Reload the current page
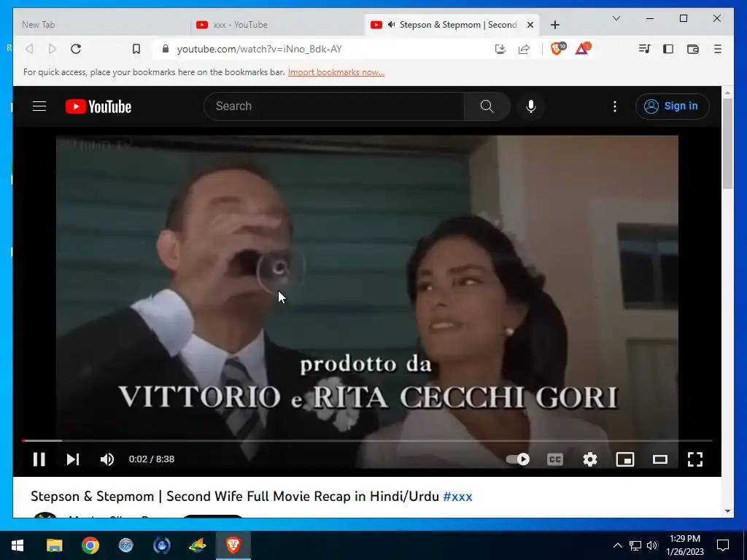The image size is (747, 560). click(76, 49)
